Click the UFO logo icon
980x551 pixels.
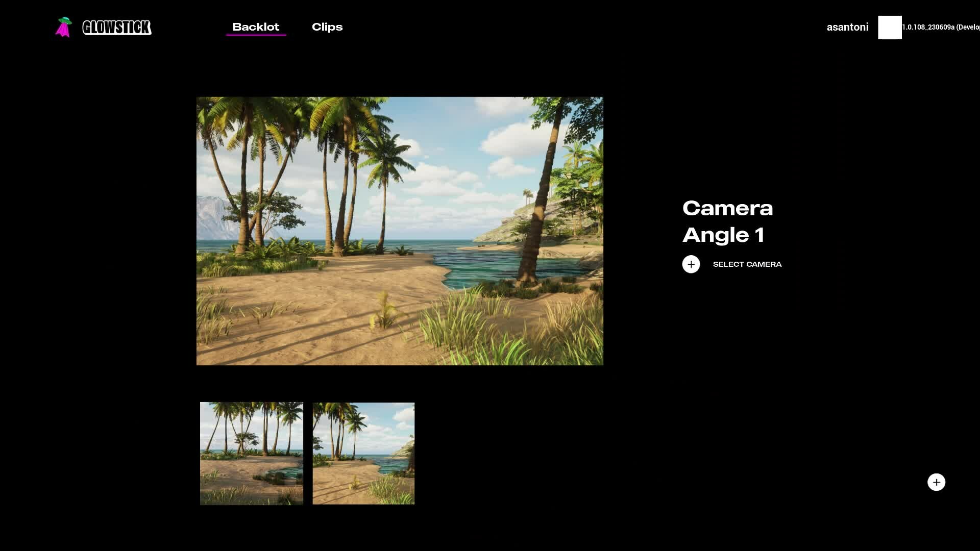tap(63, 27)
